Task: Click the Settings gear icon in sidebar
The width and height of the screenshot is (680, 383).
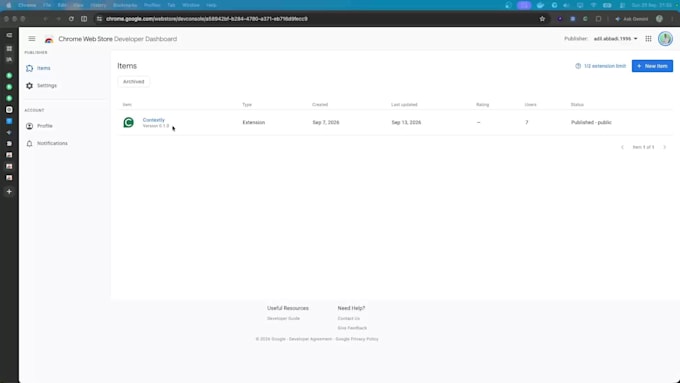Action: pos(29,86)
